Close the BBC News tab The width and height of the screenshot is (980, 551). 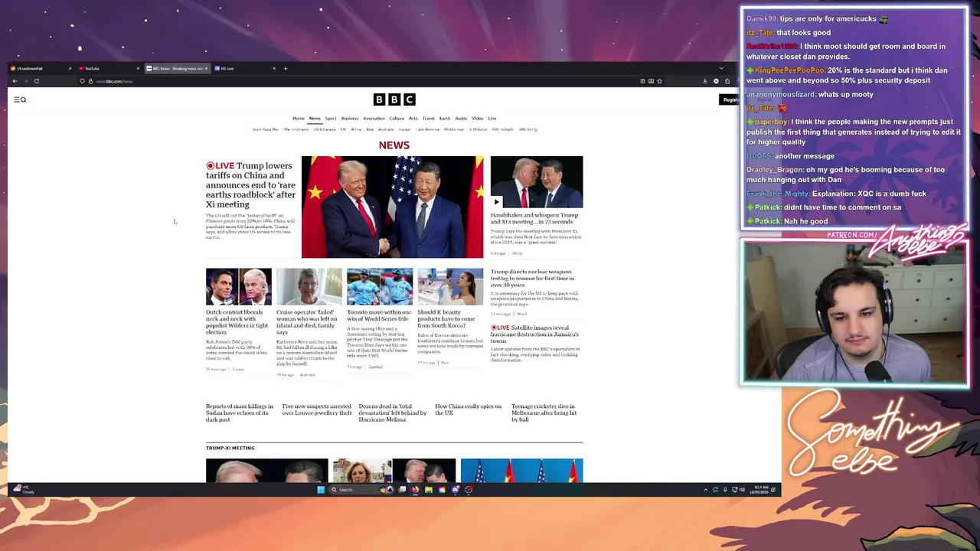coord(206,69)
